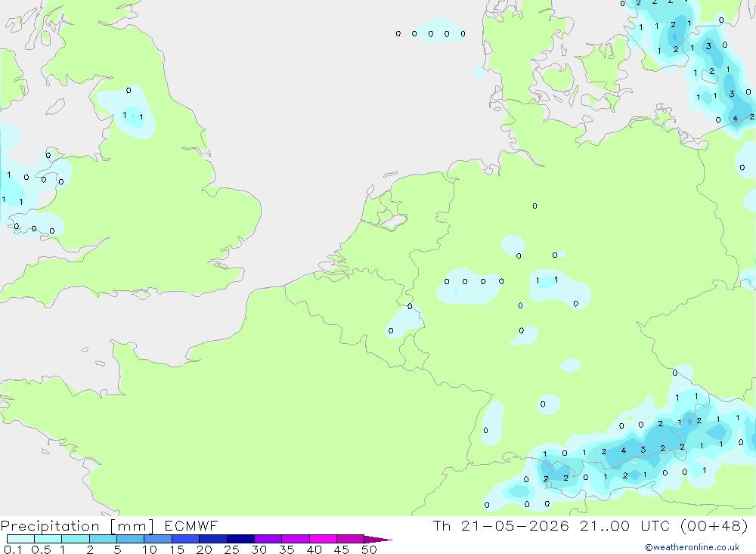Select the 30–35 mm legend color swatch

coord(268,539)
